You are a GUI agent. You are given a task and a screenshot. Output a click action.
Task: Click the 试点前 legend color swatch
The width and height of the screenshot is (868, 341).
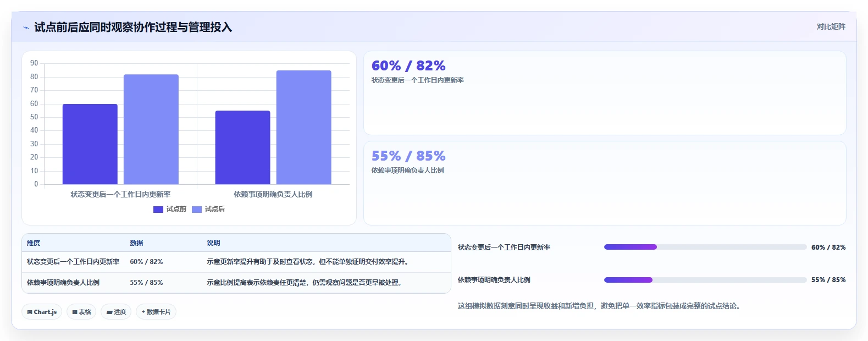[158, 209]
